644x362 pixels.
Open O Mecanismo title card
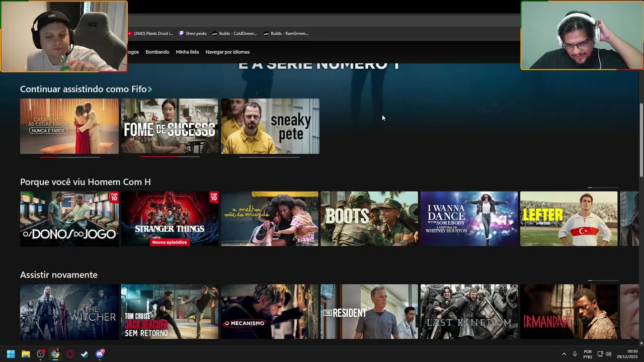270,312
